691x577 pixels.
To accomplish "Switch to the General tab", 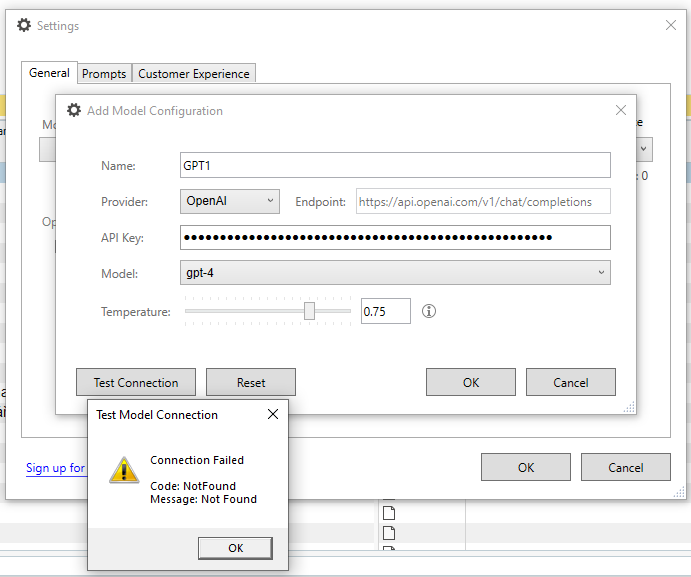I will coord(49,73).
